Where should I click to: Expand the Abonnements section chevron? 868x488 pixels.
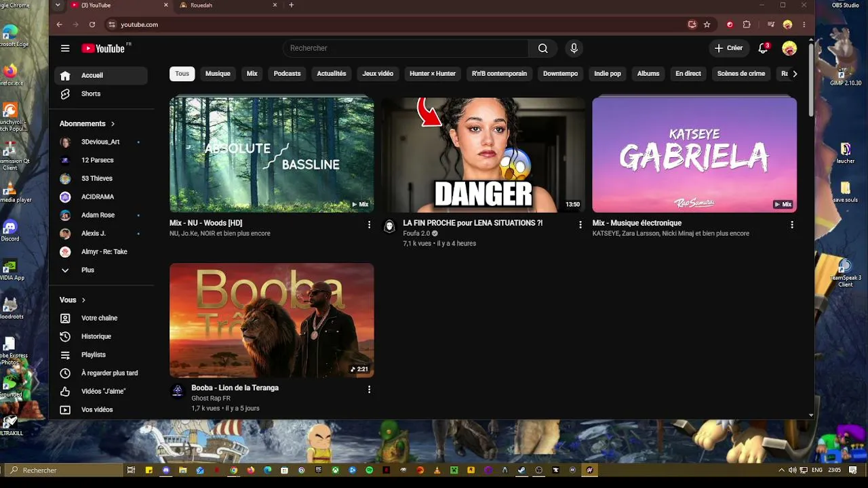113,123
